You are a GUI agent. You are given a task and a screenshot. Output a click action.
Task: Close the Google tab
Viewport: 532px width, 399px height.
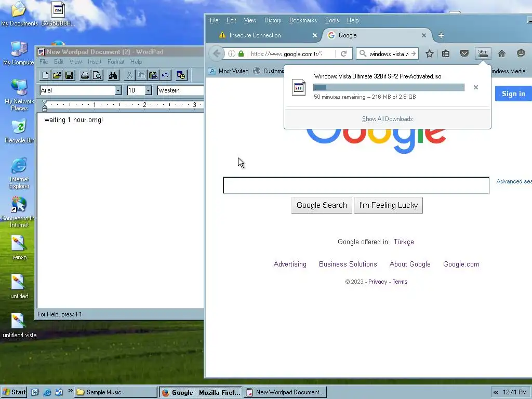coord(424,35)
